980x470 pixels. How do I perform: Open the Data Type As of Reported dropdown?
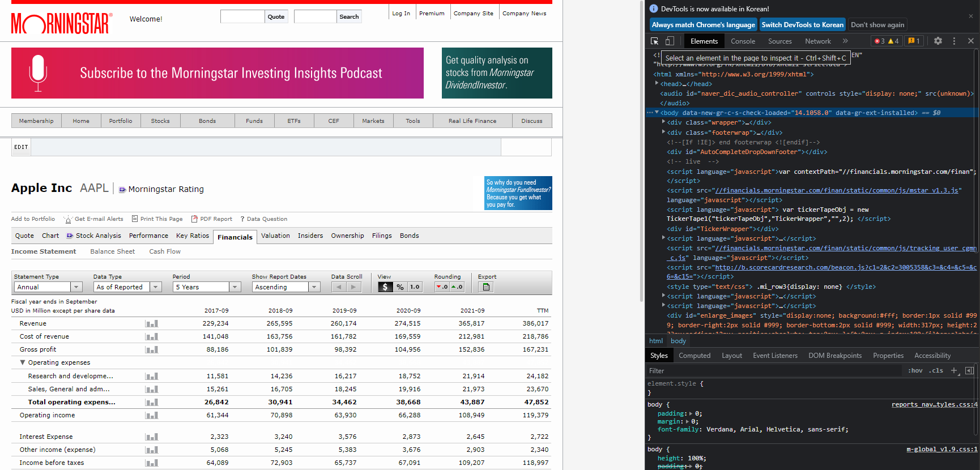pos(127,287)
